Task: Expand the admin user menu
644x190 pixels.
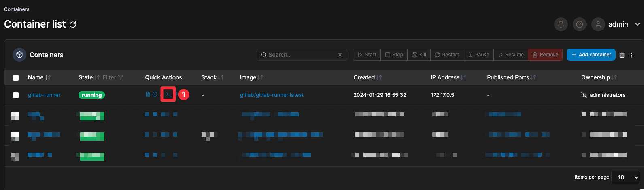Action: [x=638, y=24]
